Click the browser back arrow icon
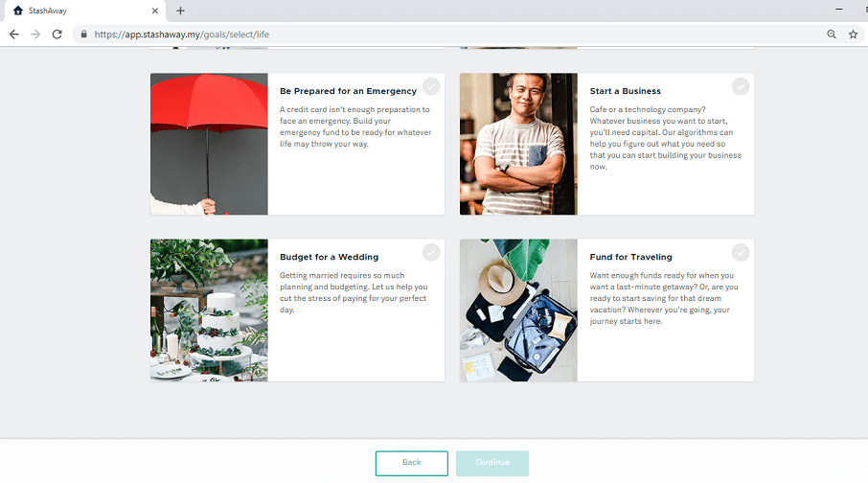 pyautogui.click(x=13, y=34)
